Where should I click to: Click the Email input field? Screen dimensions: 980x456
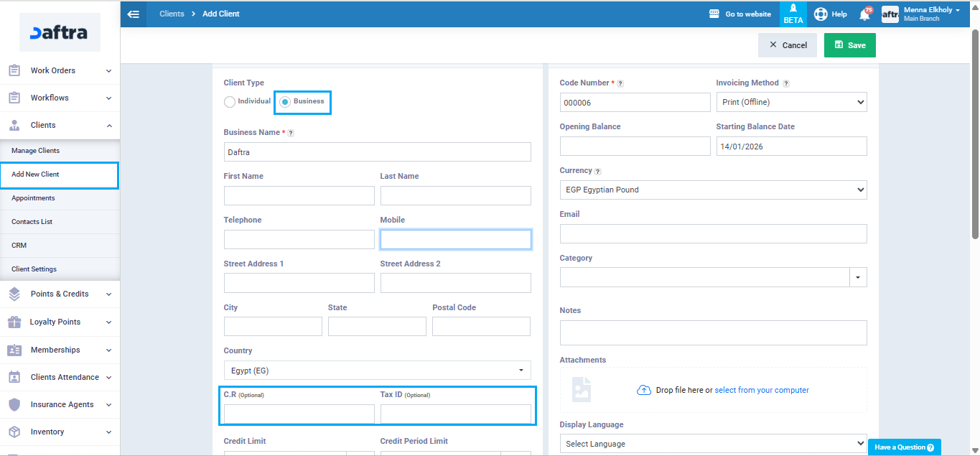(713, 233)
